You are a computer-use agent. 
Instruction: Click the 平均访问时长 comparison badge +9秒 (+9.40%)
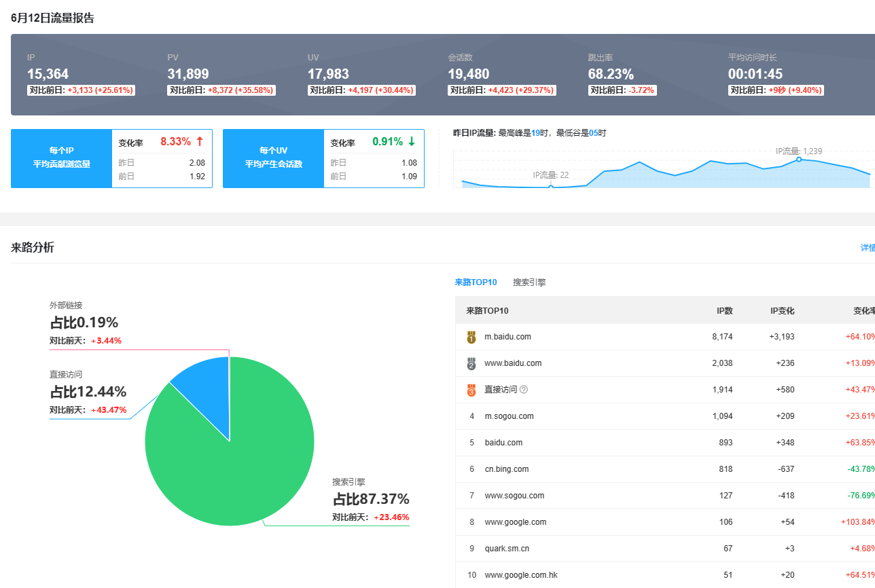click(x=776, y=90)
